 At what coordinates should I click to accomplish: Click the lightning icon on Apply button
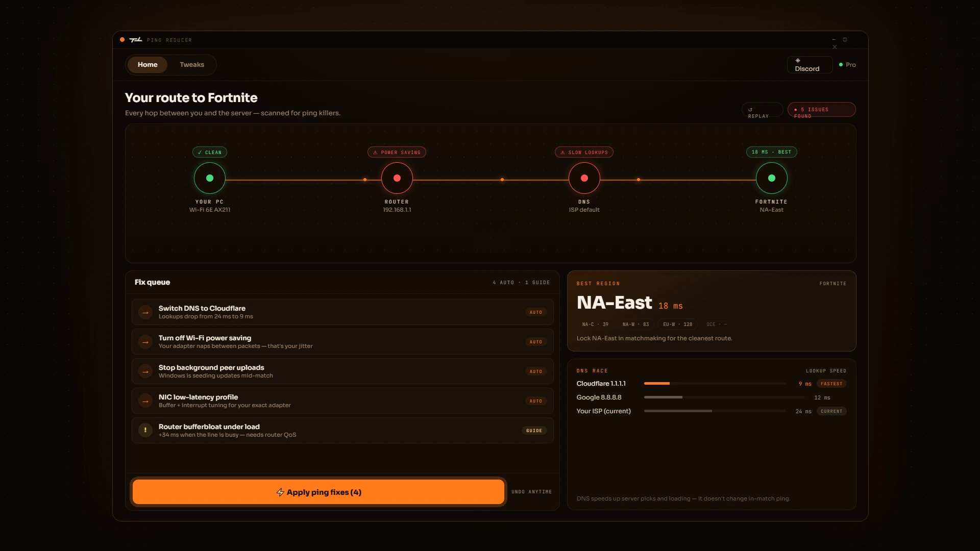click(x=280, y=492)
